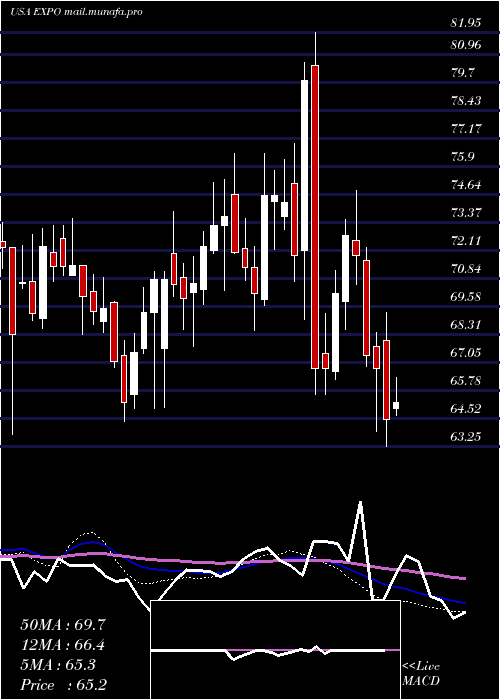500x700 pixels.
Task: Click inside the MACD inset panel
Action: [x=275, y=650]
